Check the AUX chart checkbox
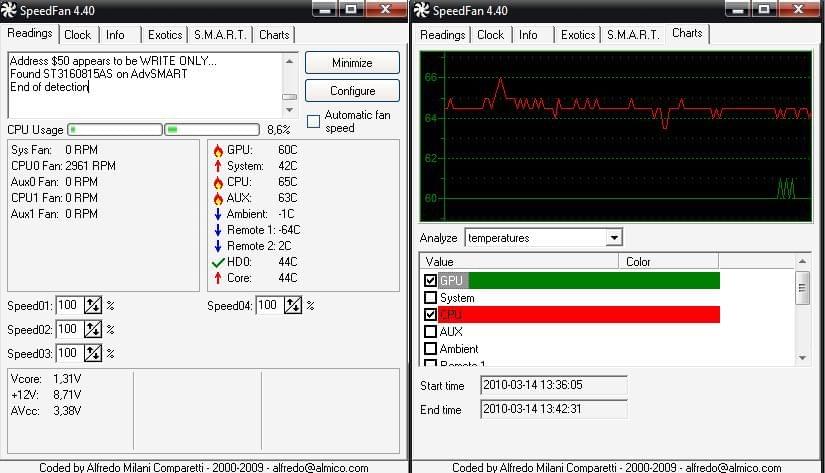The width and height of the screenshot is (825, 473). 430,331
